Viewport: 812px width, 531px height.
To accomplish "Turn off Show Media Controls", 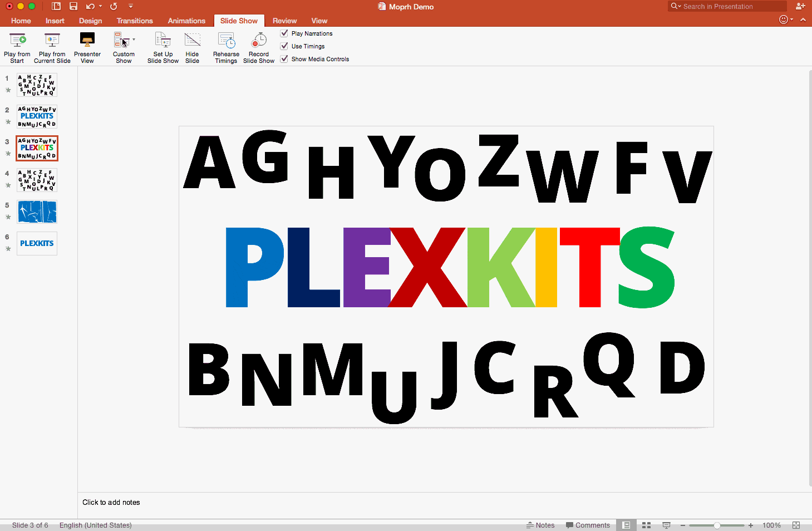I will (x=284, y=58).
